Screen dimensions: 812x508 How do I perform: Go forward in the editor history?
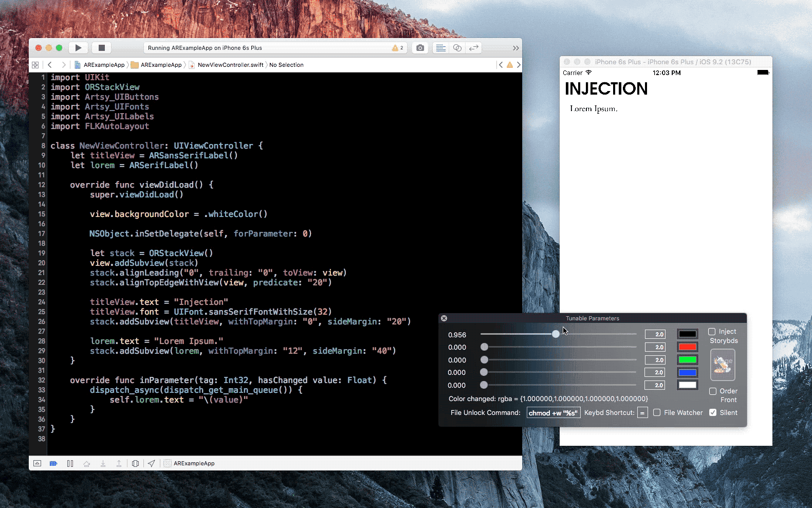click(x=64, y=65)
